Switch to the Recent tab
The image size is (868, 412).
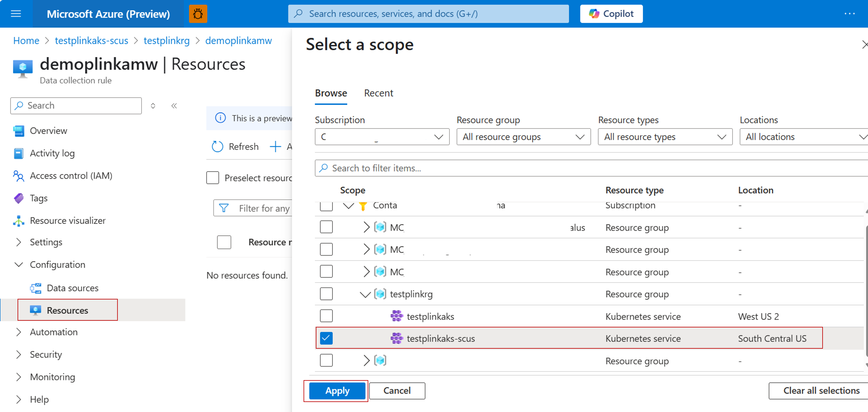[378, 93]
